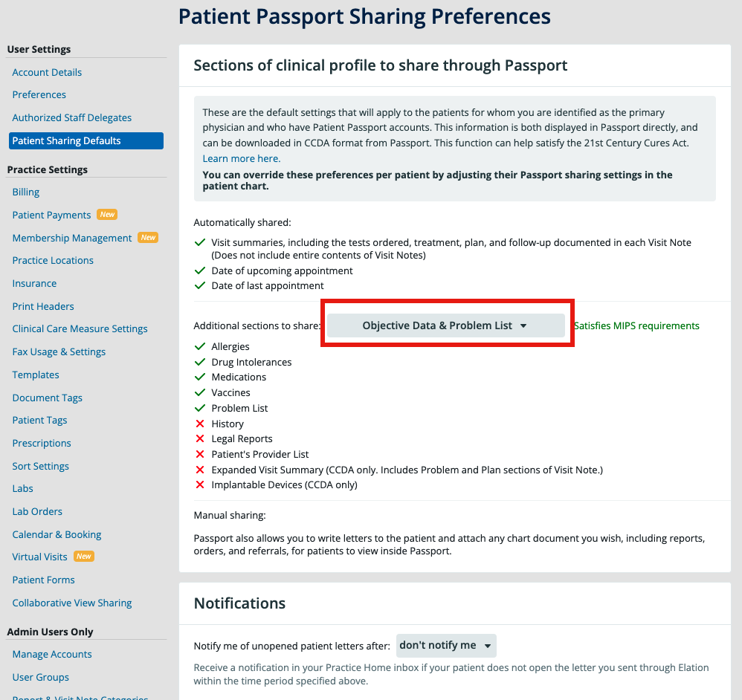Click the New badge next to Patient Payments
742x700 pixels.
(x=107, y=214)
